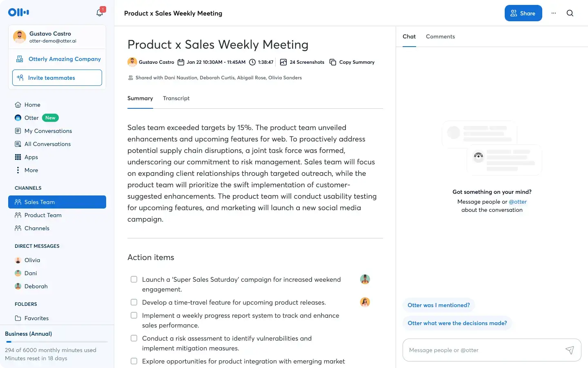The image size is (588, 368).
Task: Check the time-travel feature action item
Action: 134,302
